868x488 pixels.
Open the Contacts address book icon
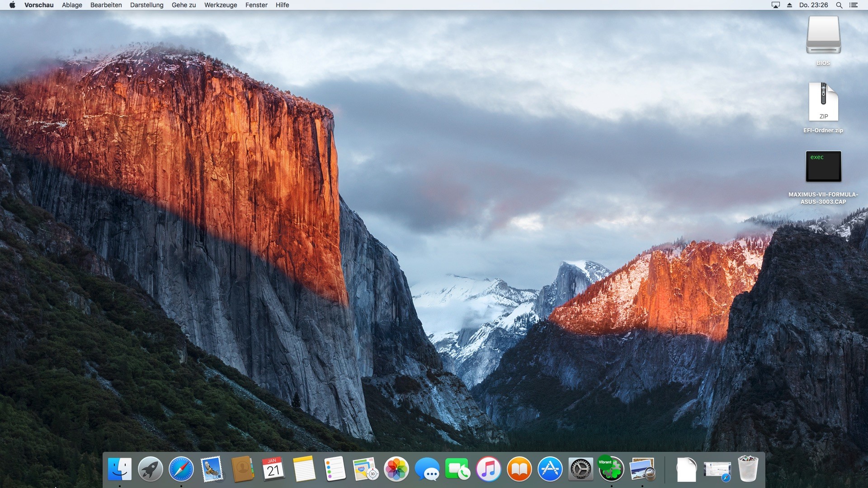click(x=242, y=469)
